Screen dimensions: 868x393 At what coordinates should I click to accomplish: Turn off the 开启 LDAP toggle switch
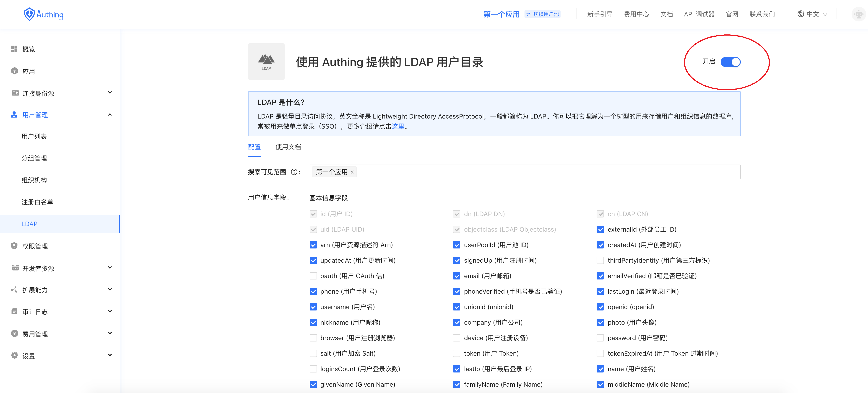coord(730,62)
